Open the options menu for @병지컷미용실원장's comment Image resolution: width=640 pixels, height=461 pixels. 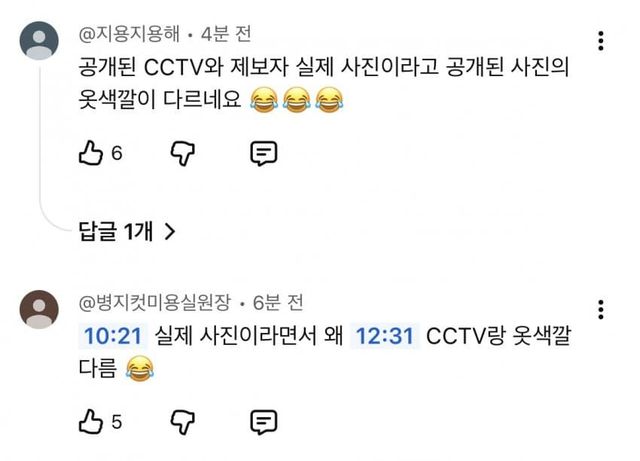(600, 310)
